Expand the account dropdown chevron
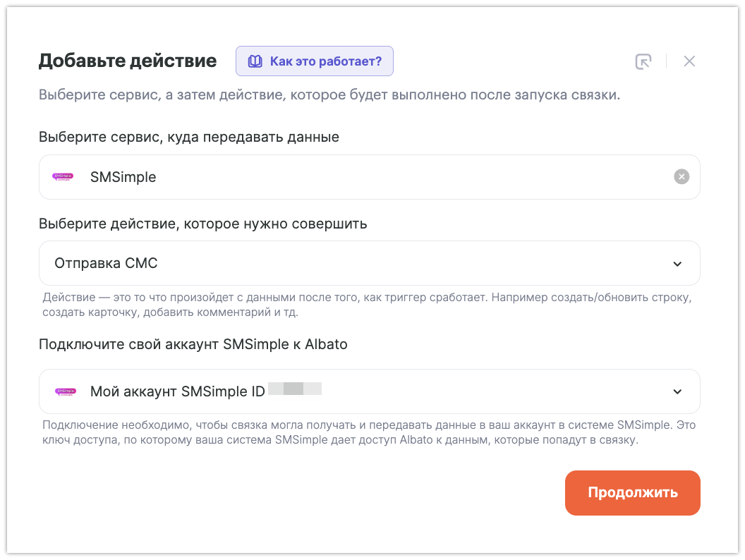This screenshot has height=560, width=745. click(677, 391)
